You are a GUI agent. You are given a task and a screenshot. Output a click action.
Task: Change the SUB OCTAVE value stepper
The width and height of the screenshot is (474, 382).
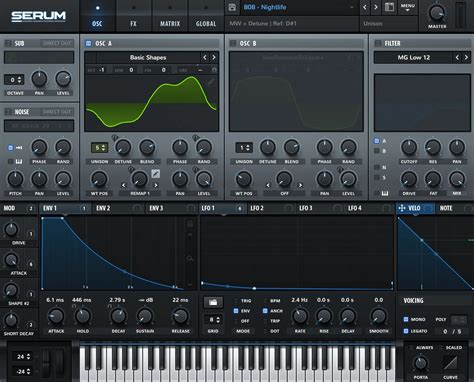[14, 80]
